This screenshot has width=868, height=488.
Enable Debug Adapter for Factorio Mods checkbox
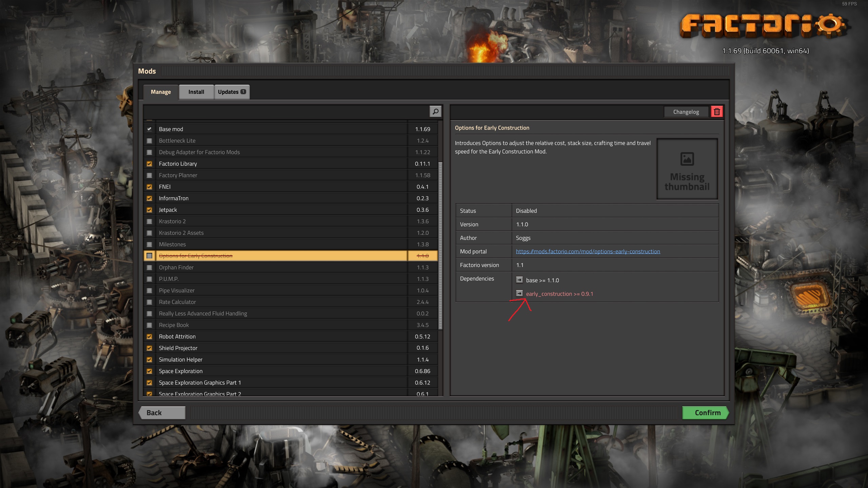[x=149, y=152]
